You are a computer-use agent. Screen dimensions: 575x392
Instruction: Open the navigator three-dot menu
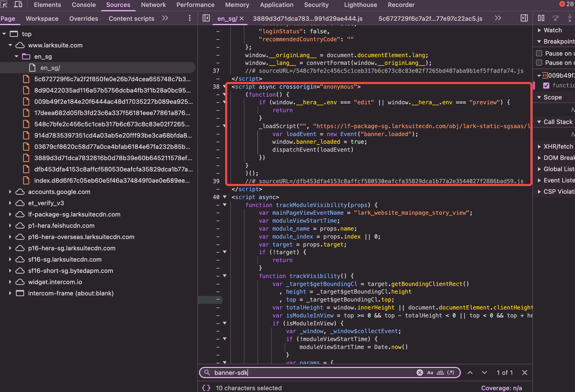click(190, 18)
